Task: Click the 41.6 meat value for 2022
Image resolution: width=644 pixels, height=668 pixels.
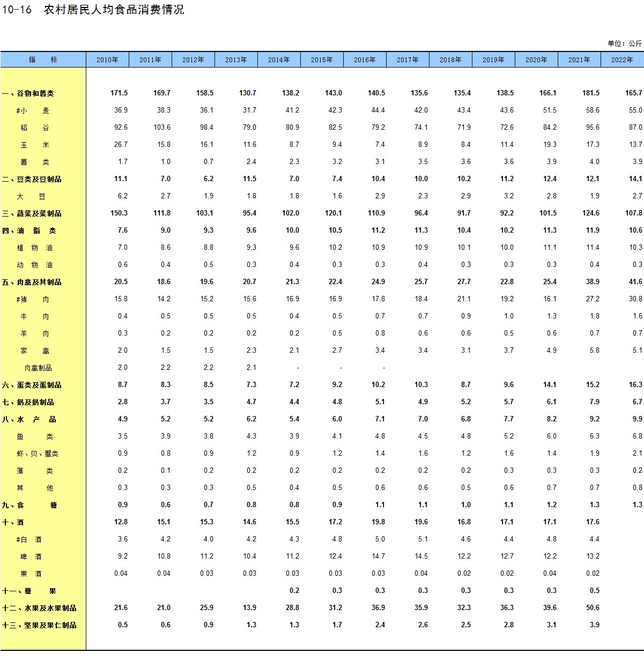Action: [x=635, y=282]
